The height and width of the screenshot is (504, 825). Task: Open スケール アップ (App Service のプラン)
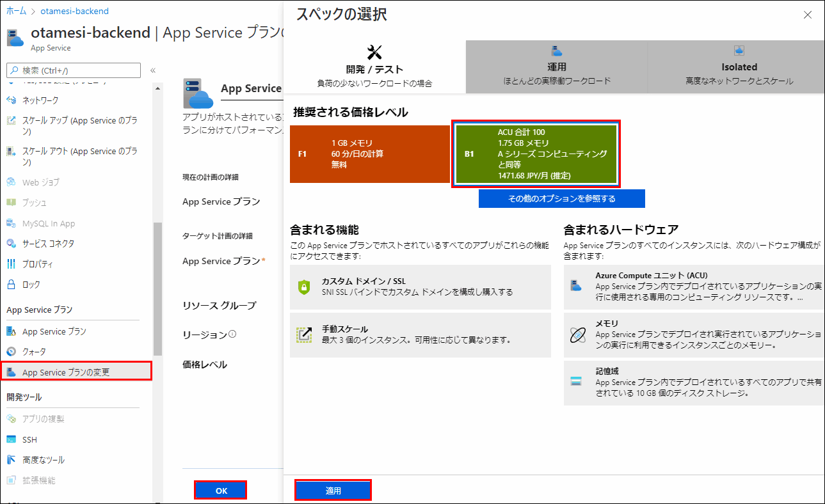point(80,125)
